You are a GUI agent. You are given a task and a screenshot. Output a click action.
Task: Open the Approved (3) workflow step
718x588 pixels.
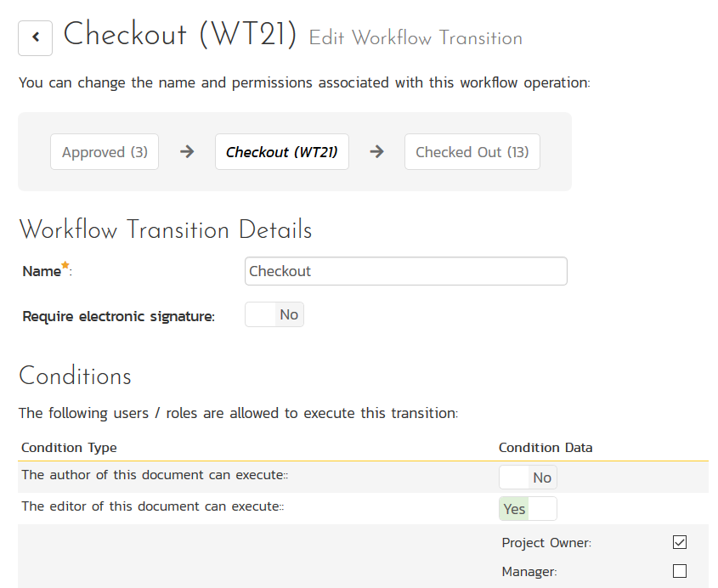(x=105, y=152)
